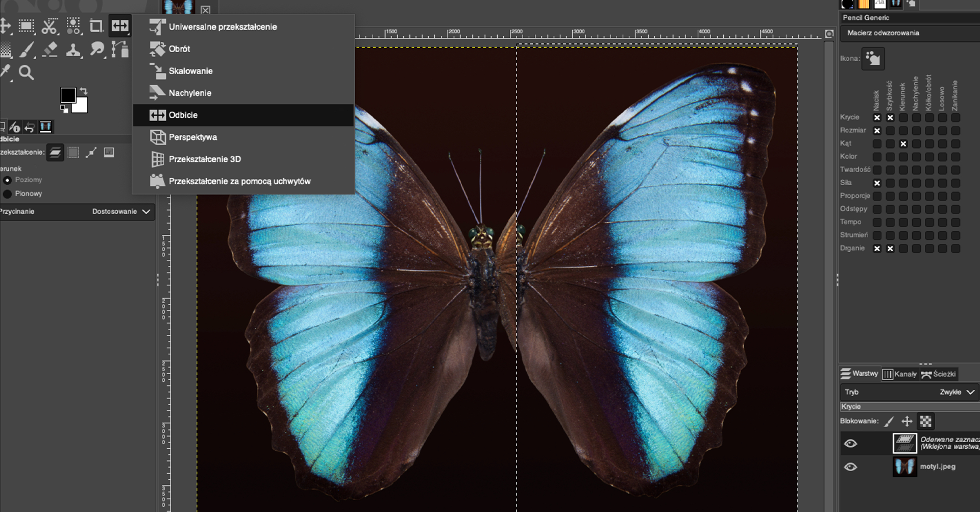Hide the motyl.jpeg layer via eye icon

point(850,467)
